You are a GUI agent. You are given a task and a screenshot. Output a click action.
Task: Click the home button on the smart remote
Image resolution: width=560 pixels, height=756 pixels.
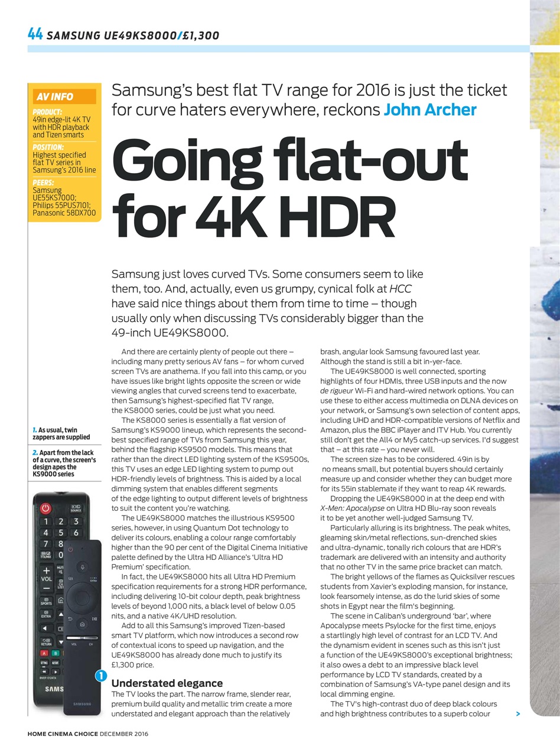click(82, 624)
